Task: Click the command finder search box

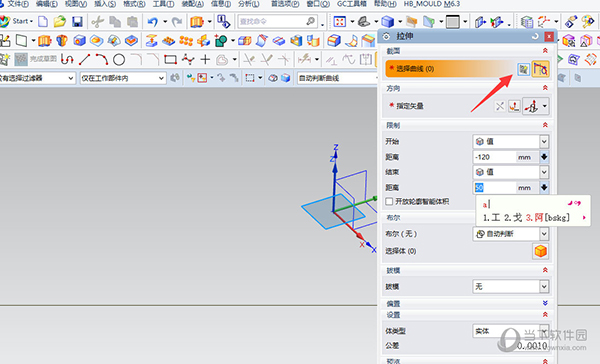Action: point(278,21)
